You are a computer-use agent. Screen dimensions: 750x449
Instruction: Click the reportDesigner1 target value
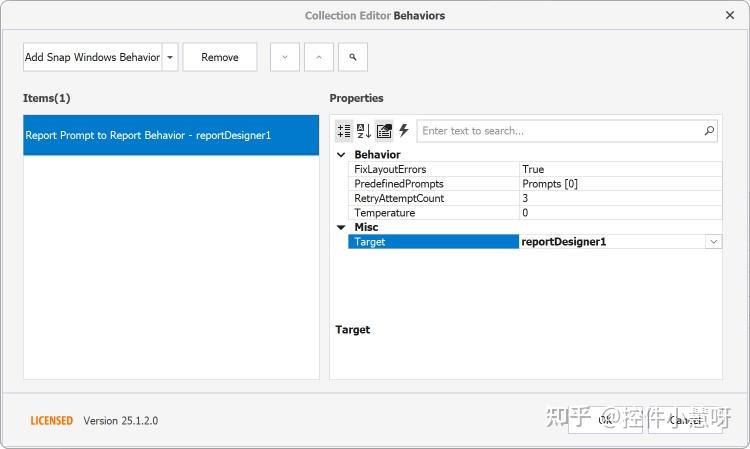612,242
